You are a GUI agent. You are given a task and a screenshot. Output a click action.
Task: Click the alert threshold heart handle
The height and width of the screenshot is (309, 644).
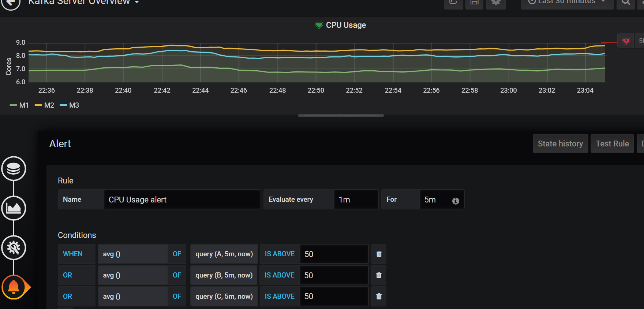(x=626, y=41)
